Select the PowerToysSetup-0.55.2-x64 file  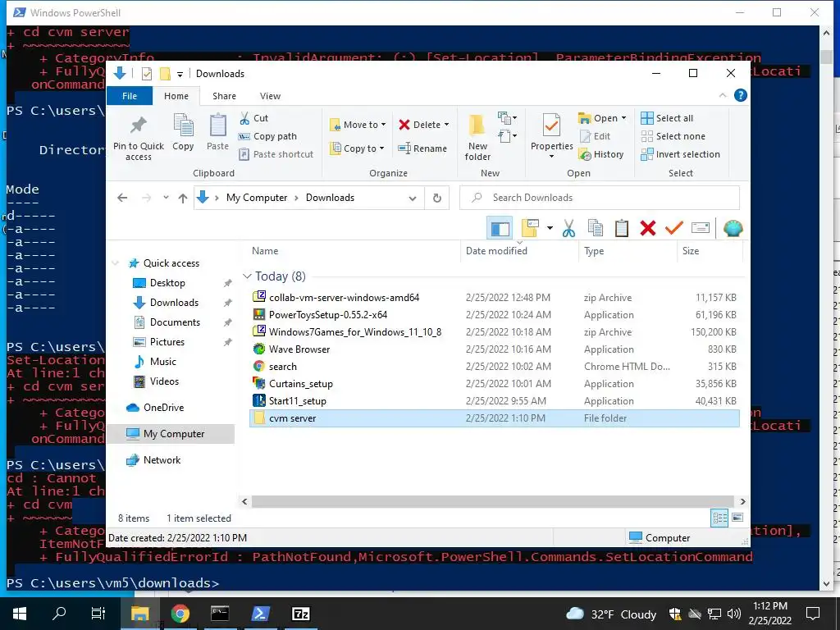pyautogui.click(x=328, y=315)
